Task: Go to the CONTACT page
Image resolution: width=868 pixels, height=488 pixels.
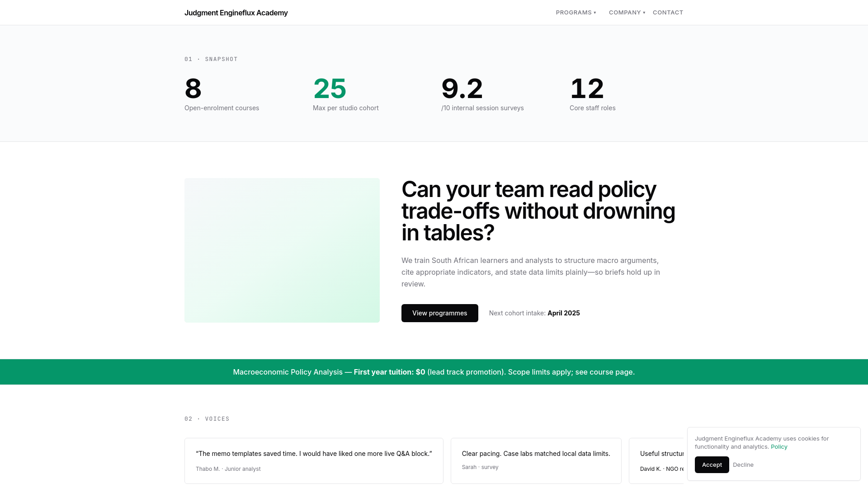Action: pyautogui.click(x=668, y=13)
